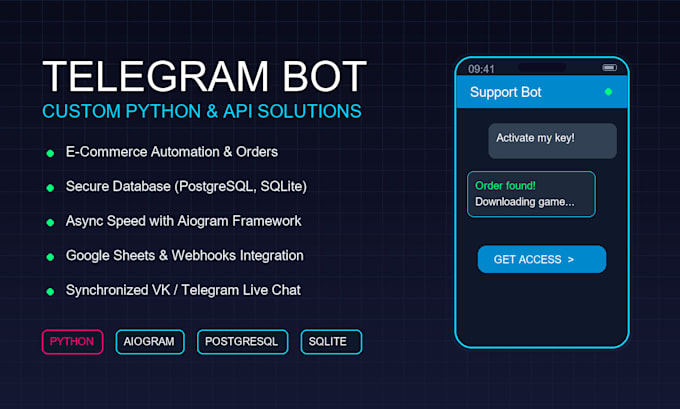Image resolution: width=680 pixels, height=409 pixels.
Task: Tap the 'Order found!' reply bubble
Action: coord(531,194)
